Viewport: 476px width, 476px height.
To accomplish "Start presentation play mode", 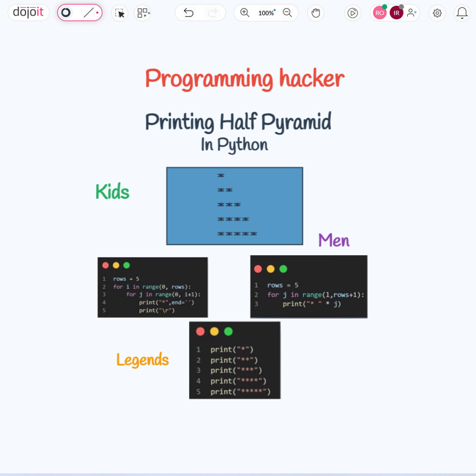I will click(353, 13).
